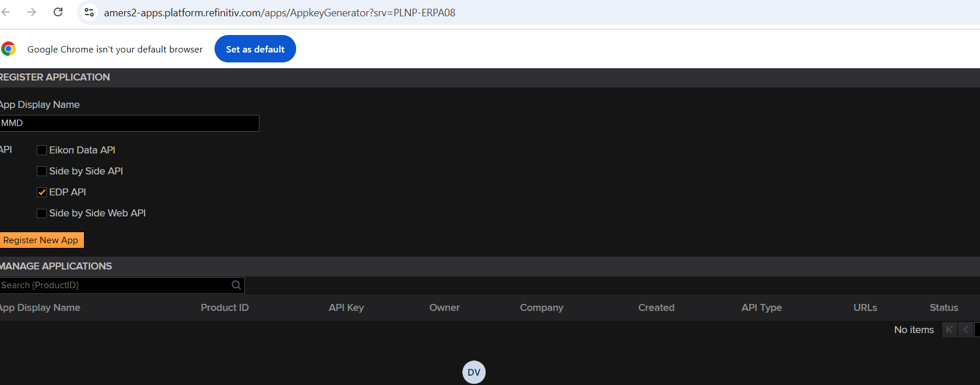
Task: Click Set as default button
Action: coord(255,49)
